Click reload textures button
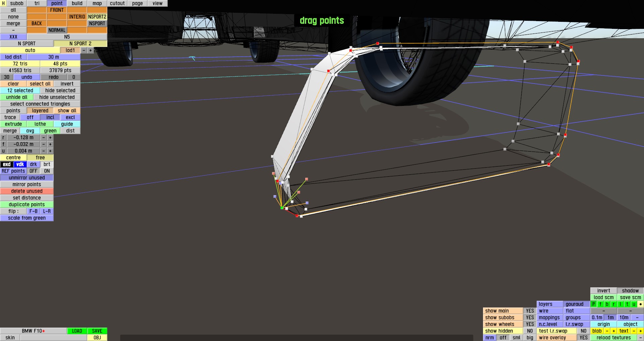Screen dimensions: 644x341 pyautogui.click(x=614, y=338)
